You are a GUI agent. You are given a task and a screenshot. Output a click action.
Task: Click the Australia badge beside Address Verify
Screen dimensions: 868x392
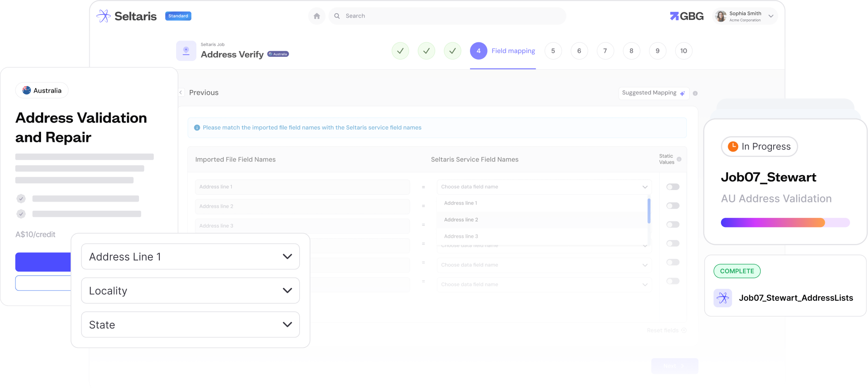pos(278,54)
